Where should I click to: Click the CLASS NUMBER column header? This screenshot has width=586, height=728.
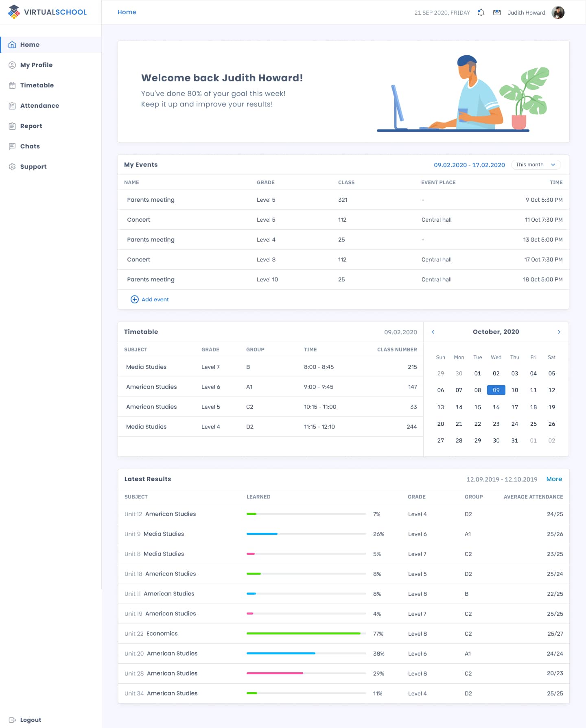click(397, 350)
